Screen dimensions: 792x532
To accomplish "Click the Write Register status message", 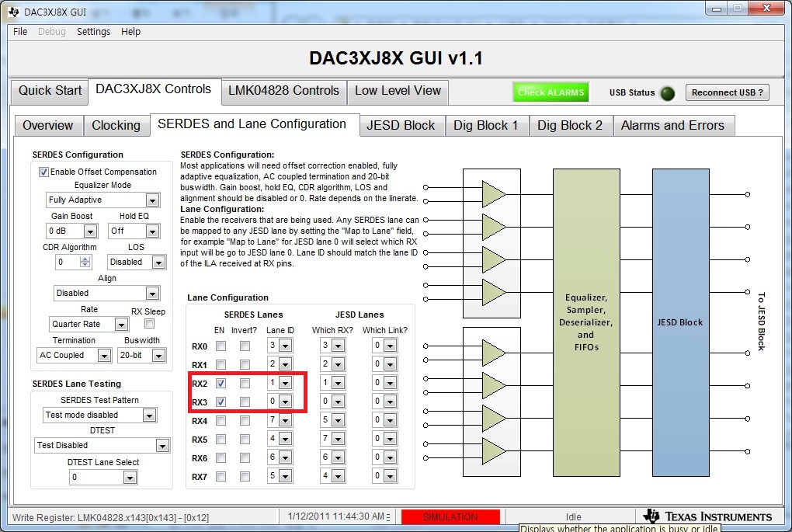I will point(110,517).
